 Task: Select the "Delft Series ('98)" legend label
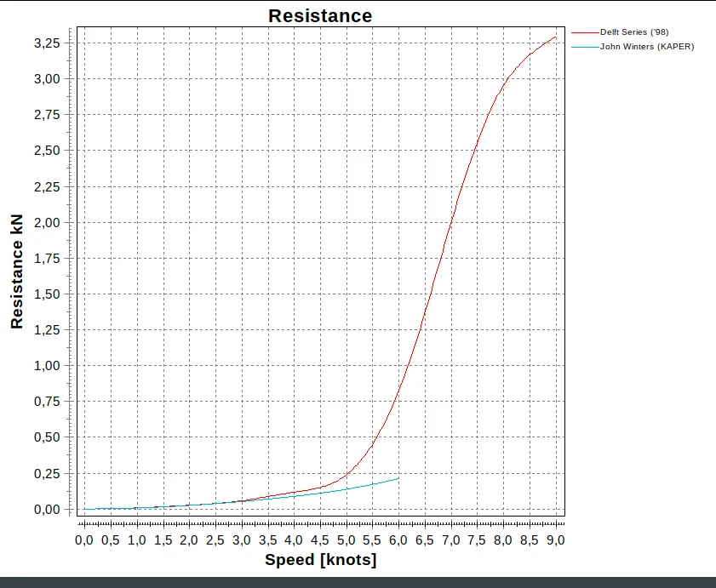(x=634, y=32)
